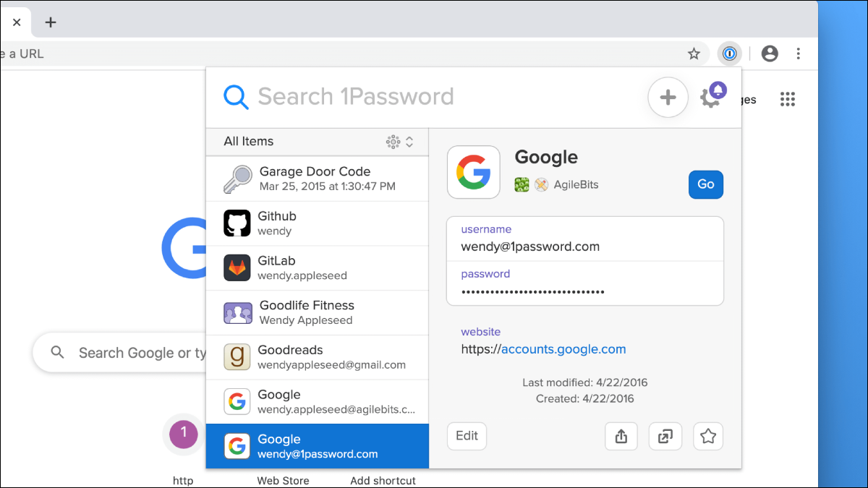The image size is (868, 488).
Task: Select Garage Door Code item
Action: coord(318,179)
